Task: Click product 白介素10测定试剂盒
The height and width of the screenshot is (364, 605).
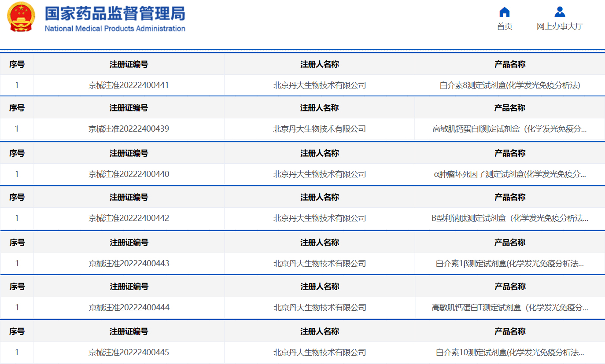Action: 510,353
